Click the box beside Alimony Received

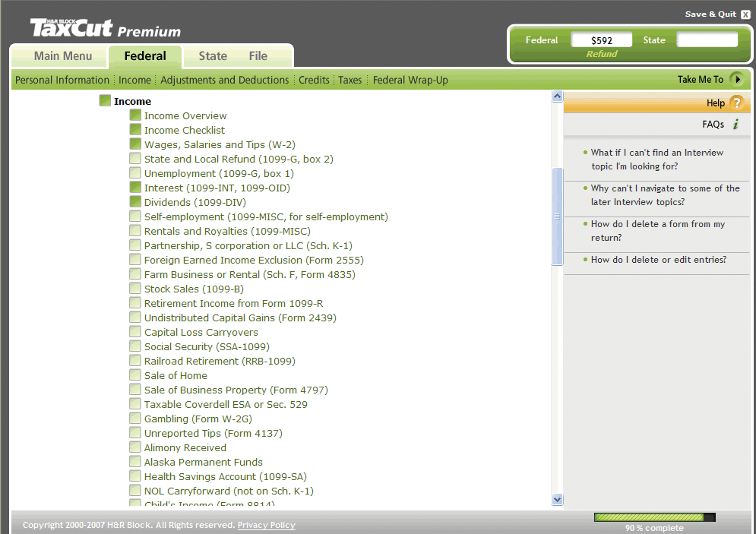coord(135,447)
